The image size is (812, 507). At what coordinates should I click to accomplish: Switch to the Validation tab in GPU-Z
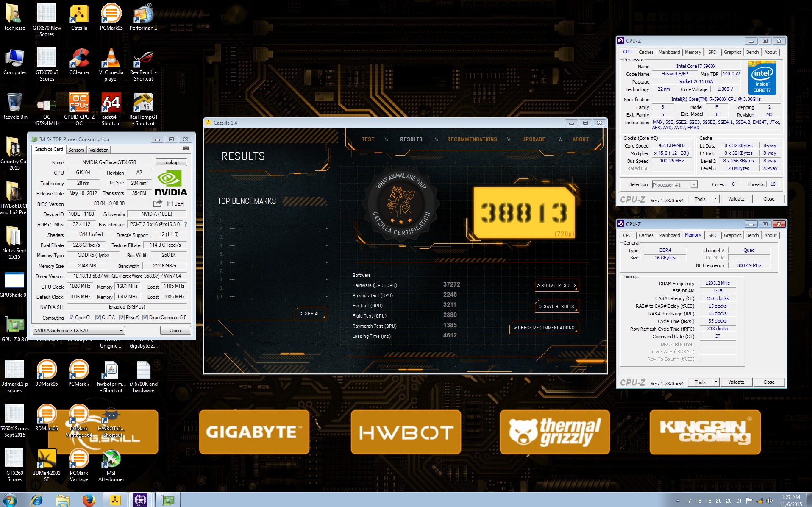99,150
